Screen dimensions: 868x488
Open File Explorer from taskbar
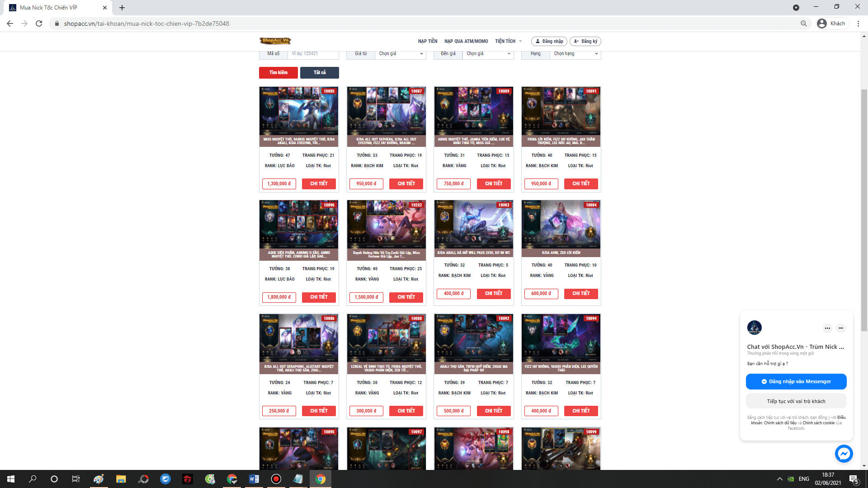point(121,479)
